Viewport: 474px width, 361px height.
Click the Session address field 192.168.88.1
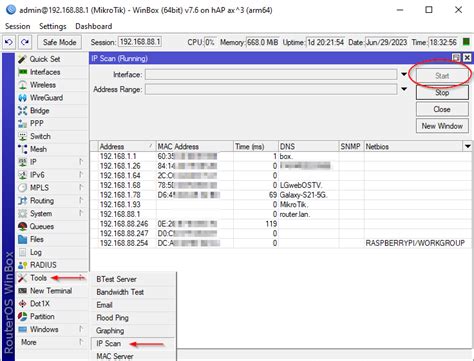pos(140,42)
